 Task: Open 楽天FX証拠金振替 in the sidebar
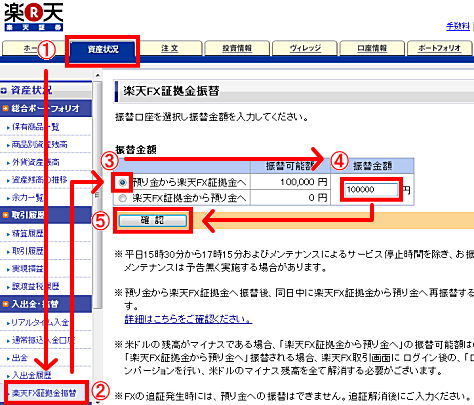[44, 393]
